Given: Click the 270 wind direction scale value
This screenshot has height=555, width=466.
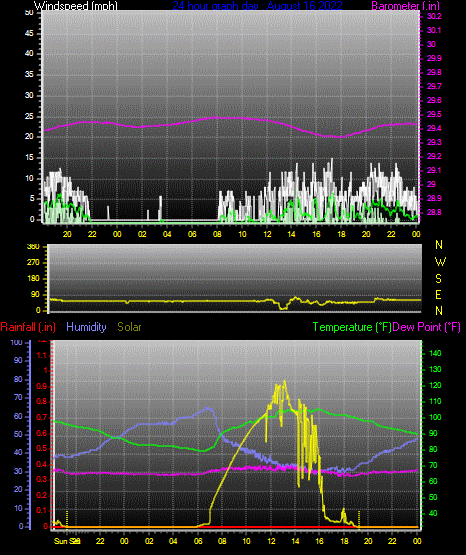Looking at the screenshot, I should coord(34,263).
